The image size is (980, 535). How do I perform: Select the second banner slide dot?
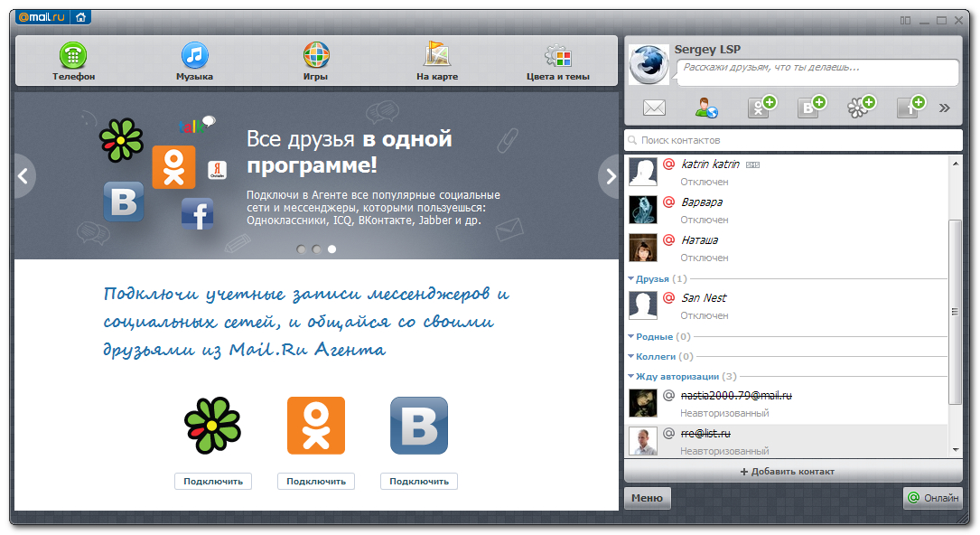(x=316, y=249)
